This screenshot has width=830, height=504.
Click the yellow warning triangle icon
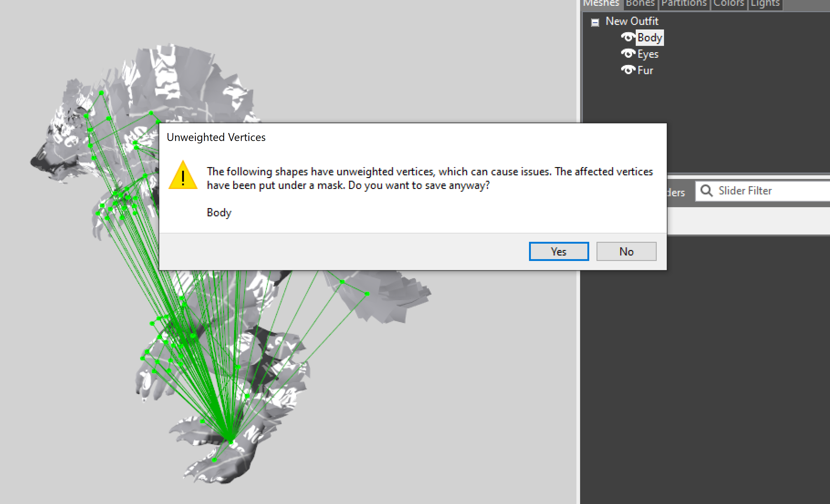pyautogui.click(x=183, y=175)
